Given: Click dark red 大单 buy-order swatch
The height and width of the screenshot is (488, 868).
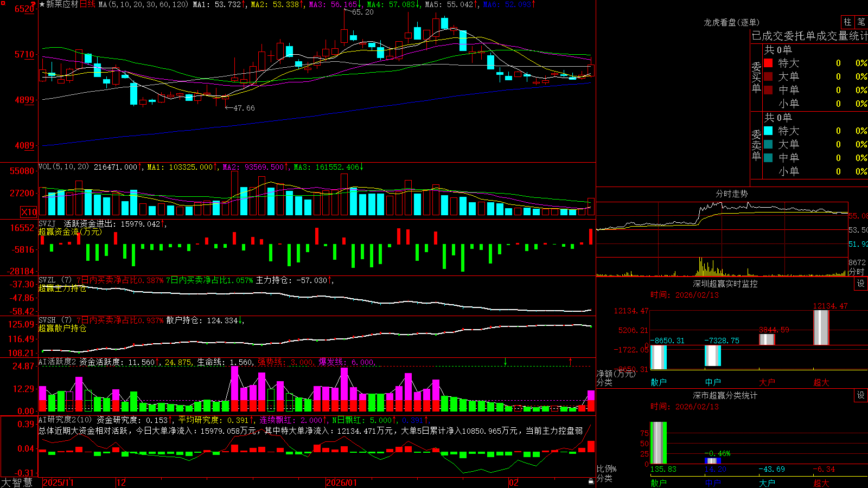Looking at the screenshot, I should [x=768, y=76].
